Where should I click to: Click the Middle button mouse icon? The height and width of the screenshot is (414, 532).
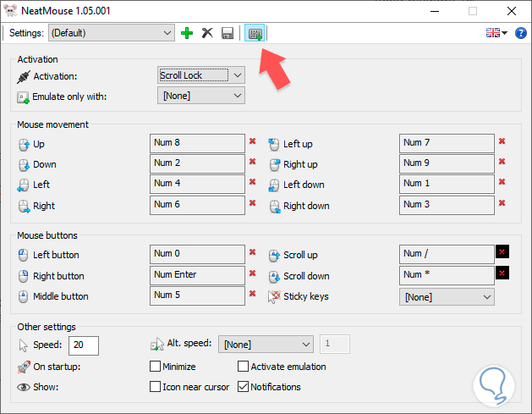[23, 296]
